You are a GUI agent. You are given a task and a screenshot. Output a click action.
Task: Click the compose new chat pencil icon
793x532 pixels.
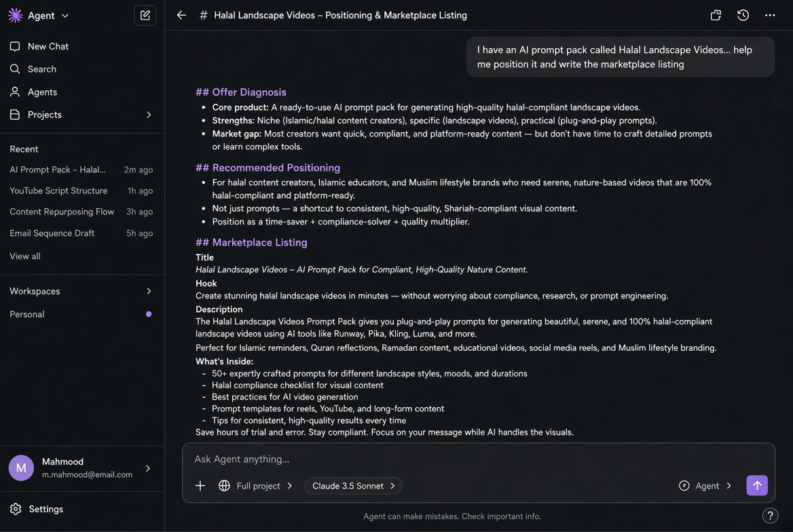pos(145,15)
